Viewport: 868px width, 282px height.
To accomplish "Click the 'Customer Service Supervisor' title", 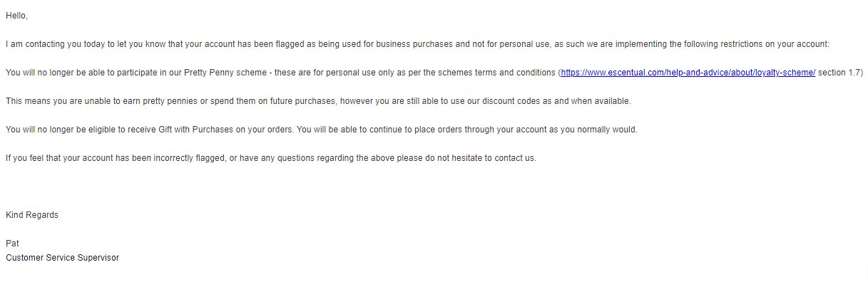I will point(62,258).
